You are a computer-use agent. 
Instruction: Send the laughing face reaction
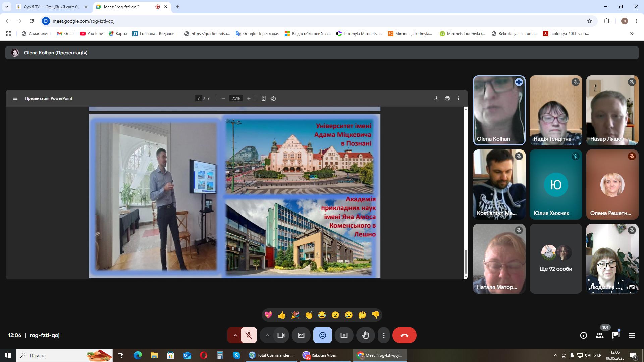[322, 315]
